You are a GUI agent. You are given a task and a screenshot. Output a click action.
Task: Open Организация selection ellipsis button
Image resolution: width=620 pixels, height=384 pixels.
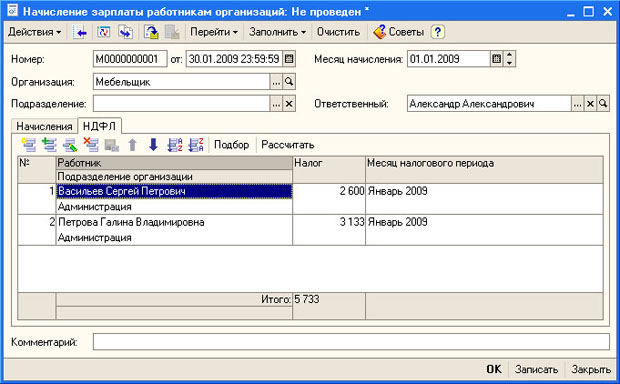(x=276, y=82)
